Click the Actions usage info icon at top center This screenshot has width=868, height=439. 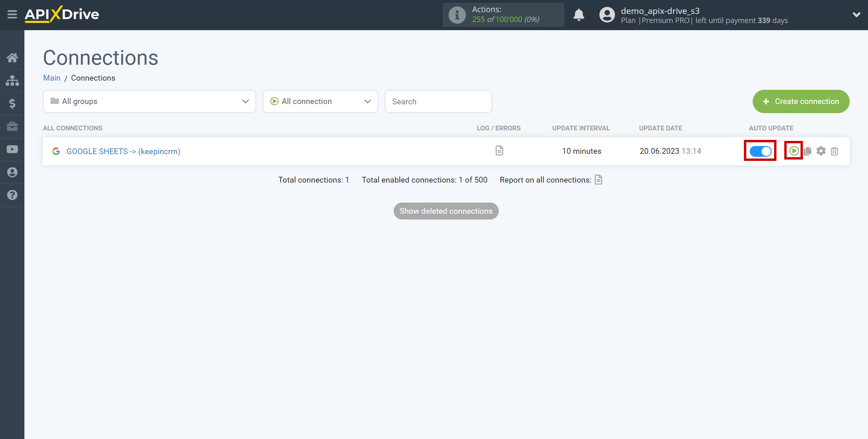click(x=457, y=15)
